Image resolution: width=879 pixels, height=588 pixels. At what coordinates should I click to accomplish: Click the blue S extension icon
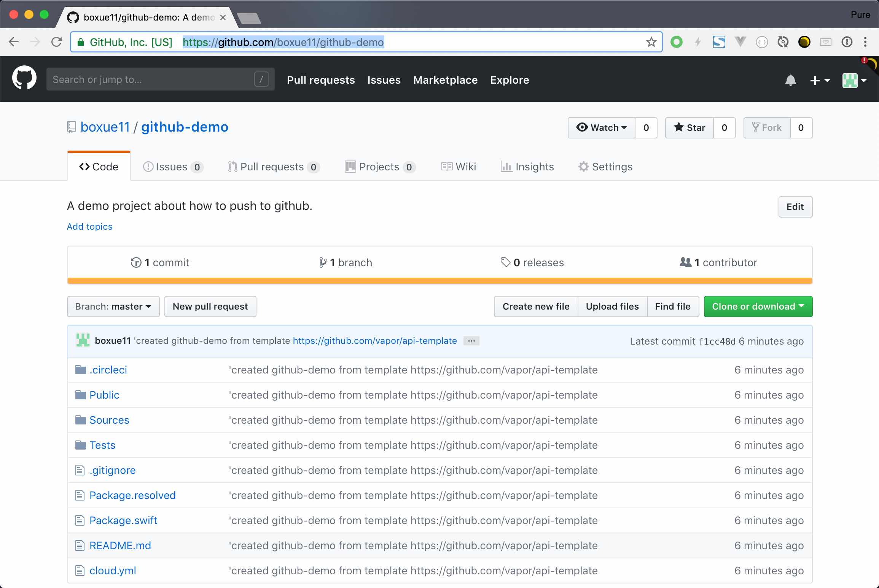click(x=719, y=42)
